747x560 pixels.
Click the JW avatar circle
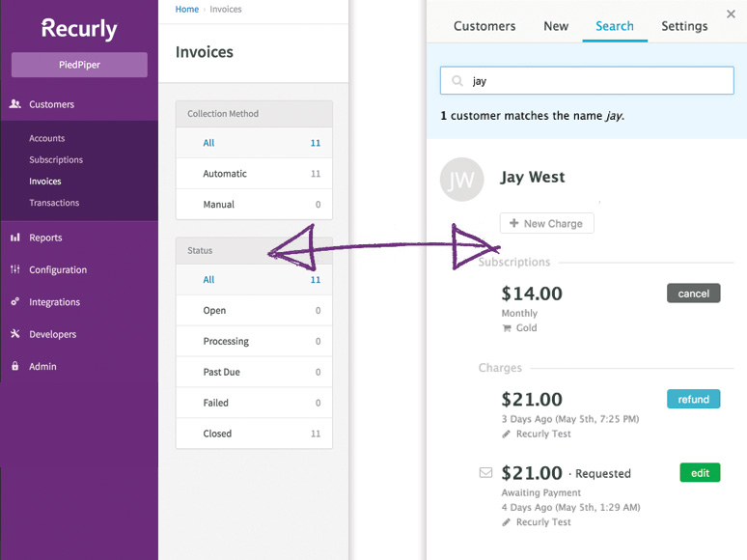[461, 180]
